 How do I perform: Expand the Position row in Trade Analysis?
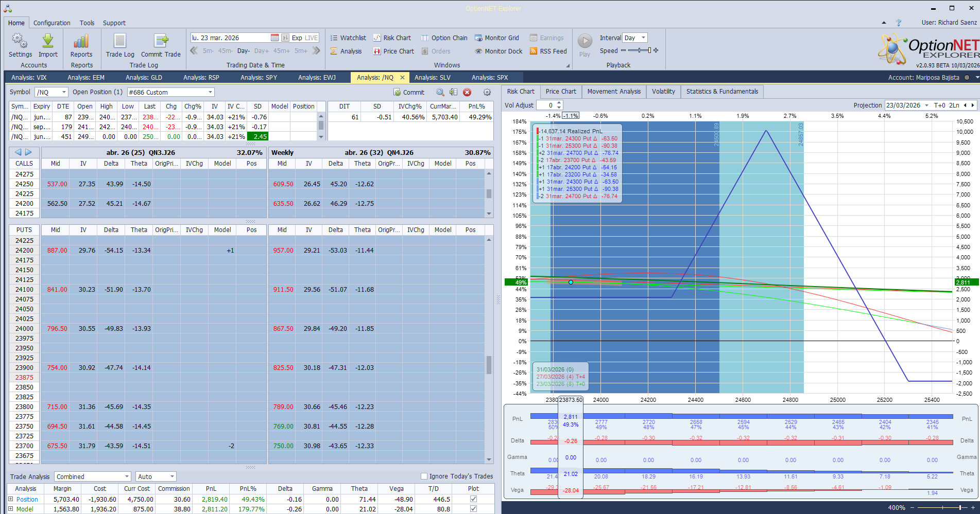coord(10,499)
